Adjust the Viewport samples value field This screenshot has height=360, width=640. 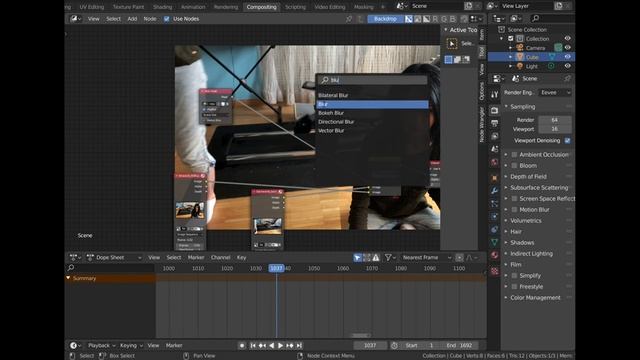pos(555,129)
